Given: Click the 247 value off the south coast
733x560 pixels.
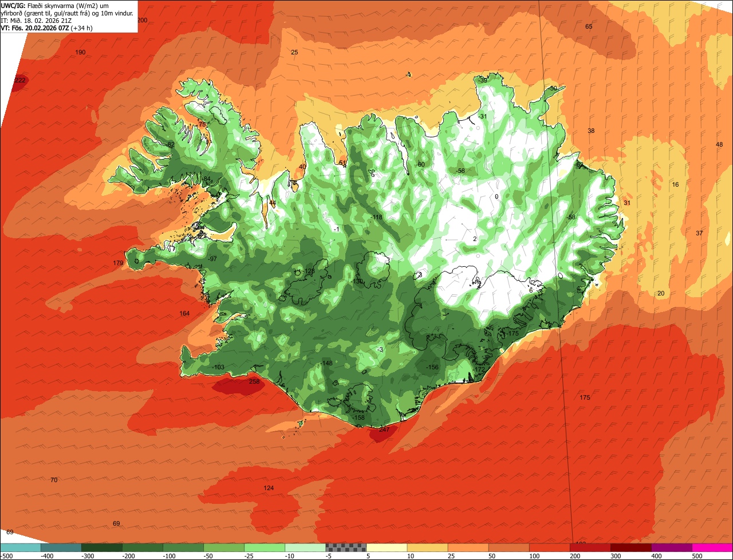Looking at the screenshot, I should (384, 429).
